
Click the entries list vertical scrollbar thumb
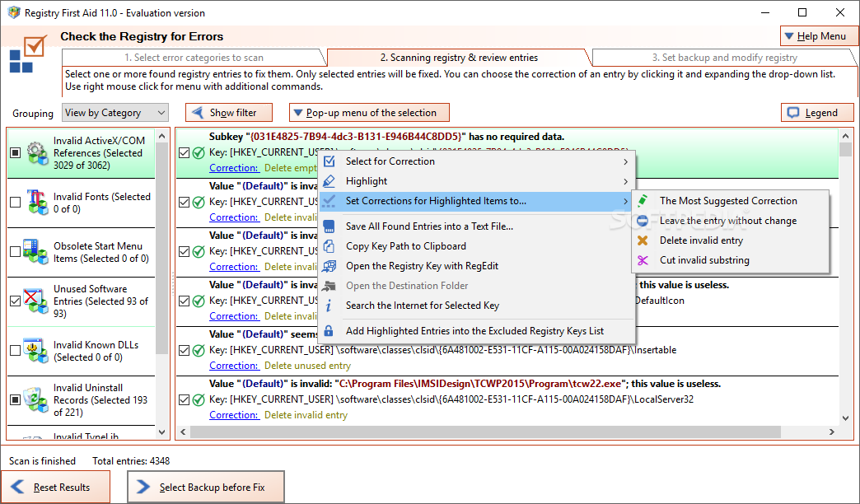845,149
